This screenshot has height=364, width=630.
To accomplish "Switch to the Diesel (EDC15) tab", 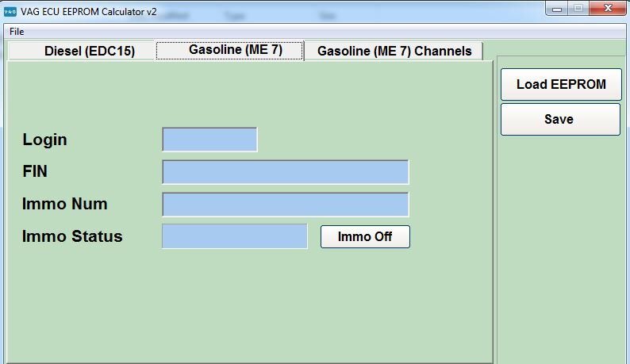I will (x=89, y=51).
